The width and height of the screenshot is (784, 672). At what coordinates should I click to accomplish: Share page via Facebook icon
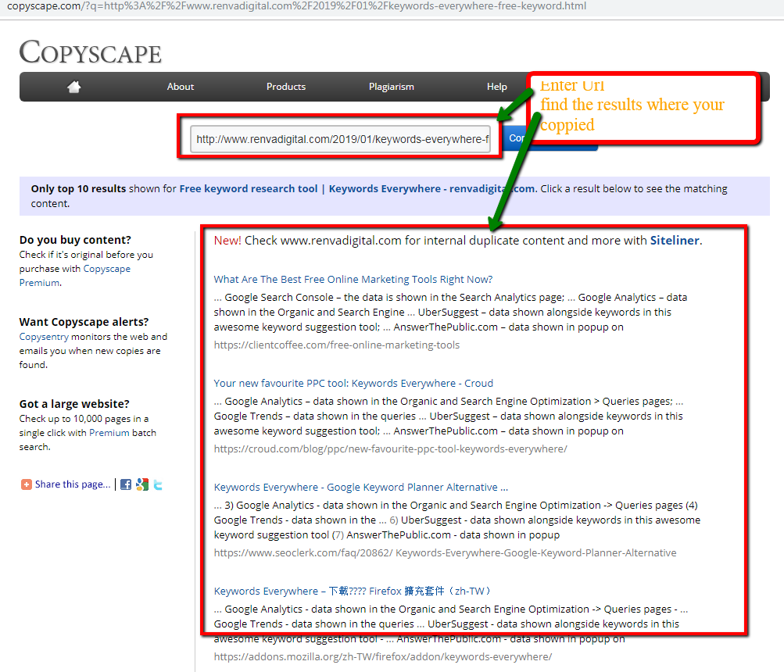point(126,484)
